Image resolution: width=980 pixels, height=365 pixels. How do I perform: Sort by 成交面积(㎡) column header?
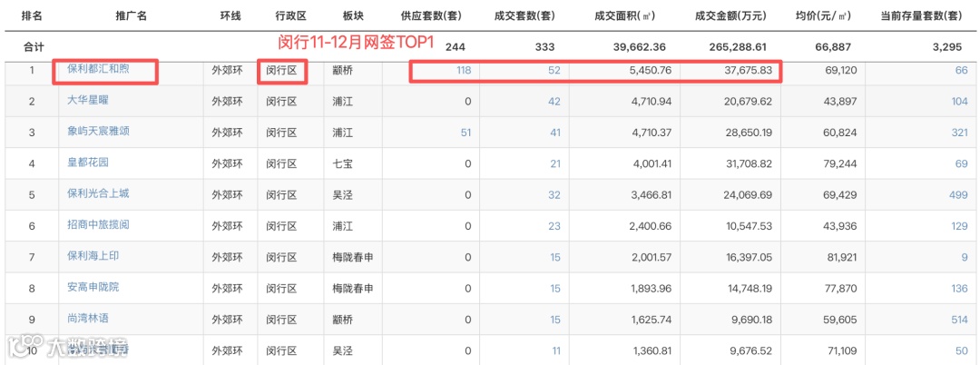(624, 15)
